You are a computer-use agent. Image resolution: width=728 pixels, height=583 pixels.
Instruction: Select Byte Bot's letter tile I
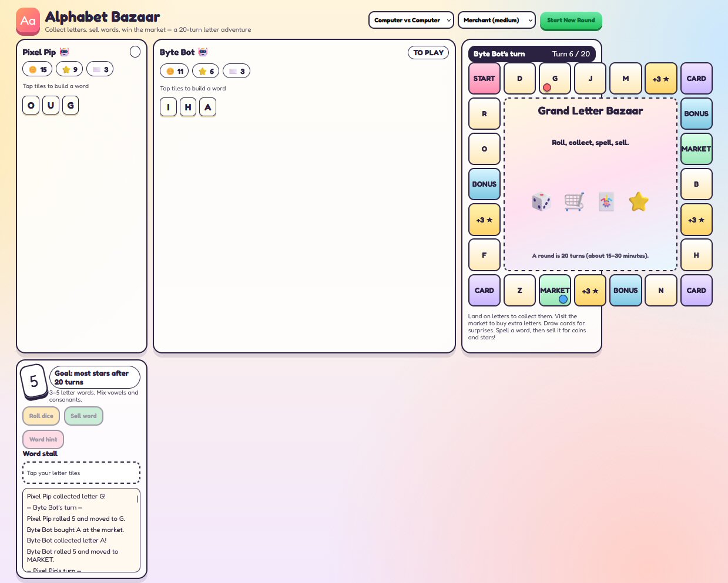pyautogui.click(x=169, y=107)
